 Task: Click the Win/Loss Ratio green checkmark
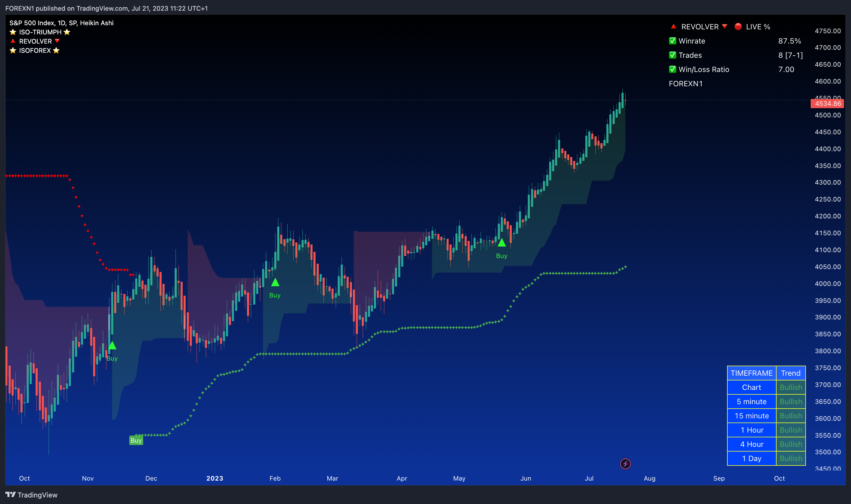[672, 69]
